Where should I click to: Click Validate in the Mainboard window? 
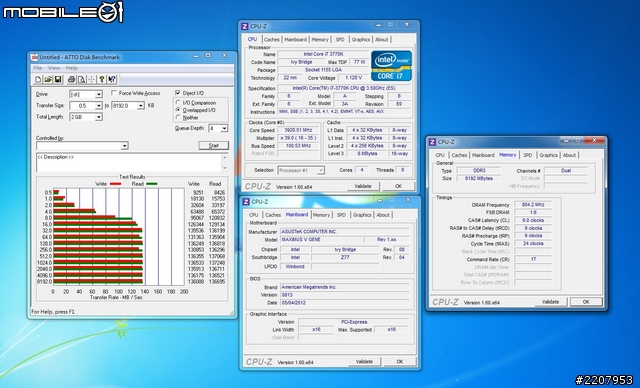(364, 361)
